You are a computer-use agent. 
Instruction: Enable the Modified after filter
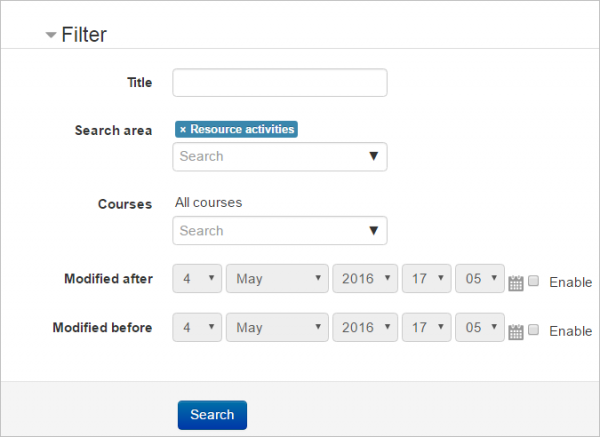coord(534,281)
